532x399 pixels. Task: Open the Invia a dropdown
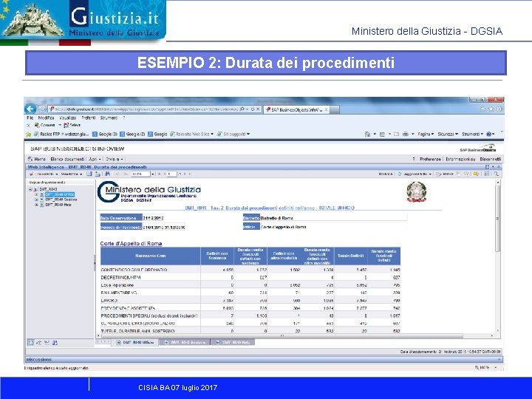coord(115,159)
